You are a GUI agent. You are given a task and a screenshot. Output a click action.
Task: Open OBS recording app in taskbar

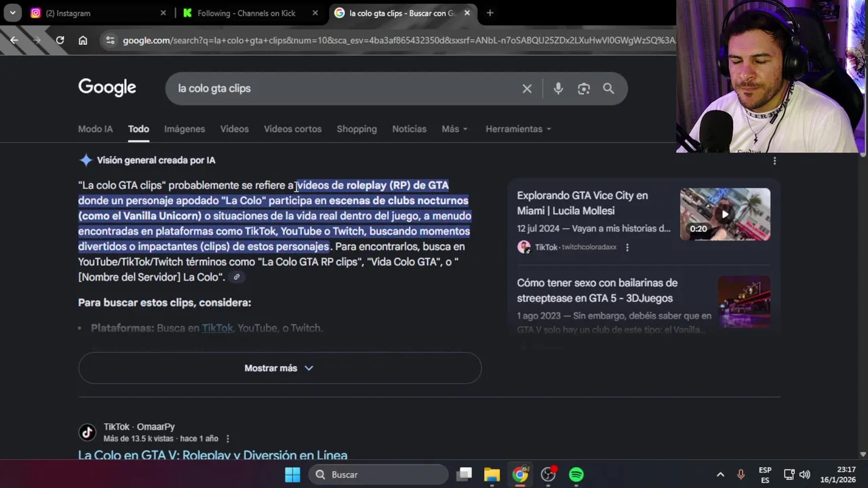(549, 474)
